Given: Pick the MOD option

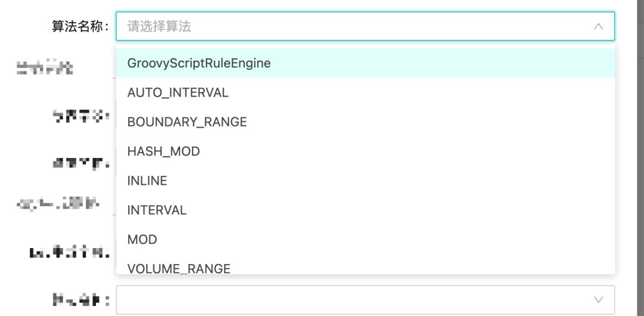Looking at the screenshot, I should tap(142, 240).
